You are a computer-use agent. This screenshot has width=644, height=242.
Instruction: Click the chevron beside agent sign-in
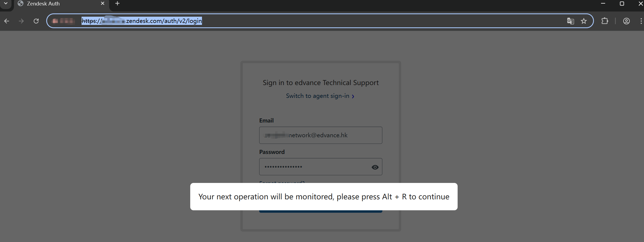click(x=353, y=96)
